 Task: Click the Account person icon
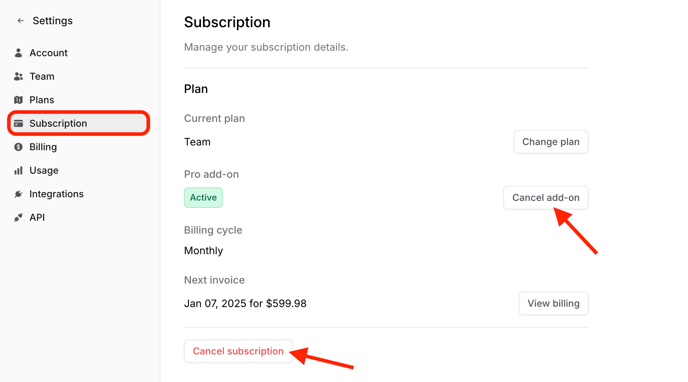tap(18, 53)
